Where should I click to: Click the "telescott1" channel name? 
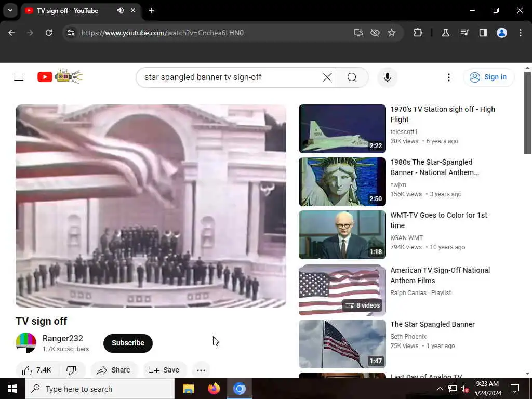point(404,131)
